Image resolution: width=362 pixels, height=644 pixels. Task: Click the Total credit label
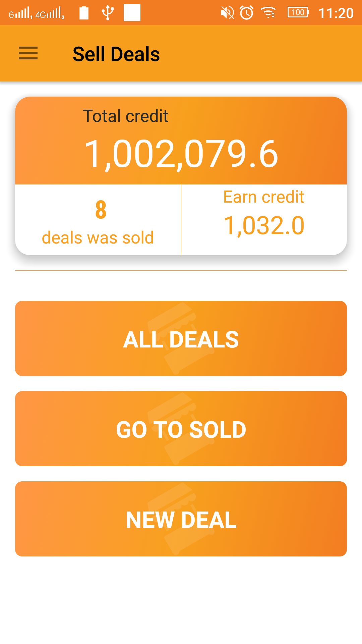tap(125, 116)
